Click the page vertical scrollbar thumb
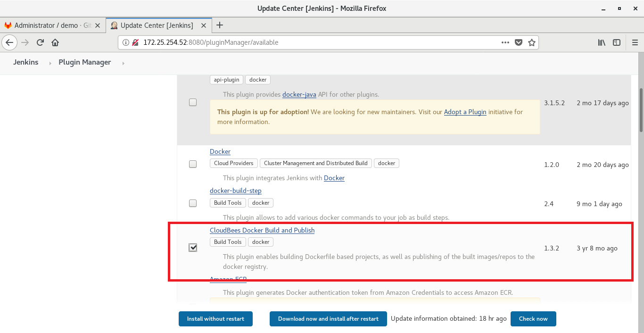Viewport: 644px width, 333px height. (641, 109)
